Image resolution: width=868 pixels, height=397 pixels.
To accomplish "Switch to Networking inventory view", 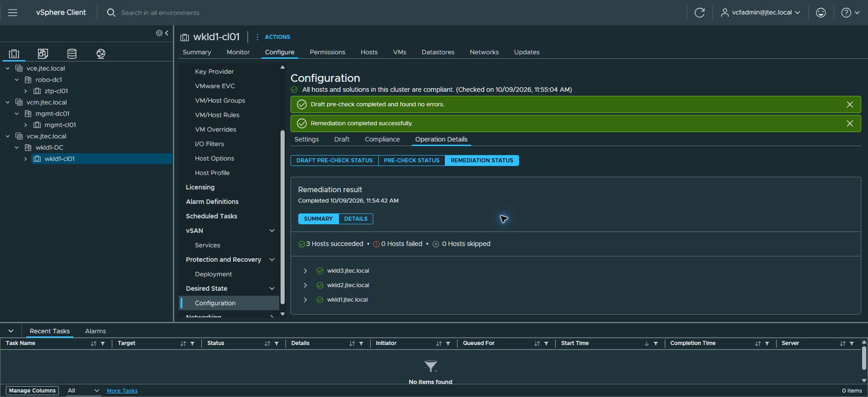I will pyautogui.click(x=101, y=54).
